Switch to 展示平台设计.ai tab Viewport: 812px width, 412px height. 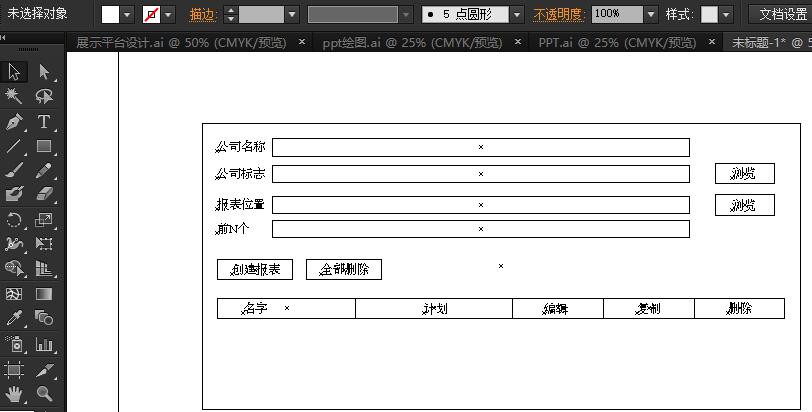(x=181, y=42)
